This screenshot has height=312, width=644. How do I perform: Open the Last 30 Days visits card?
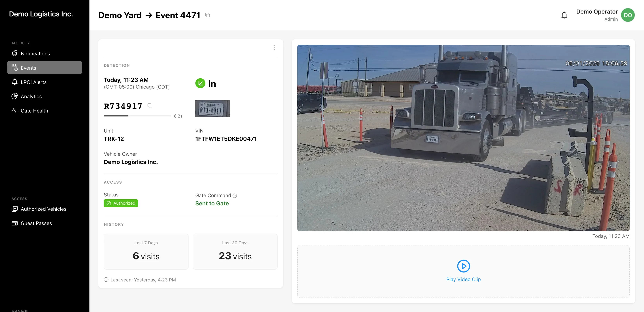235,251
